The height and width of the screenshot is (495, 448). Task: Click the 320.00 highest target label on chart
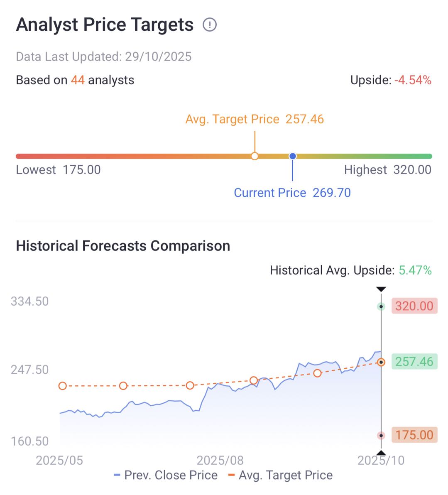point(414,306)
